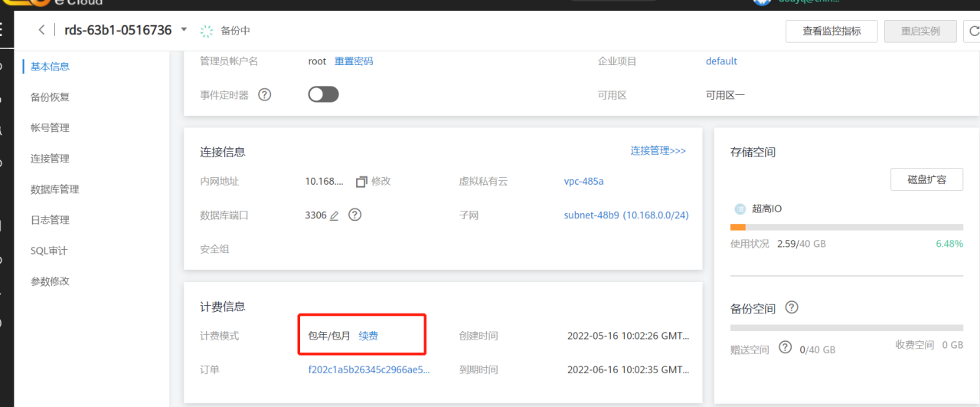This screenshot has width=980, height=407.
Task: Open the hamburger menu at top left
Action: coord(2,30)
